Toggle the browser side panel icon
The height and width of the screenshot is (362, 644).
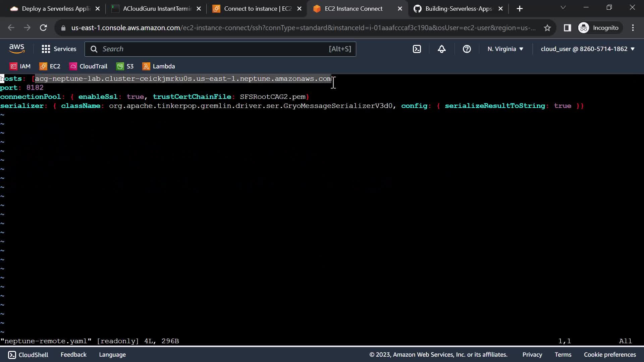pos(567,28)
